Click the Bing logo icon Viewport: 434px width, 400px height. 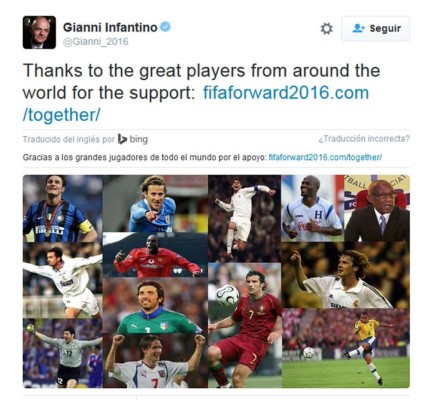122,139
